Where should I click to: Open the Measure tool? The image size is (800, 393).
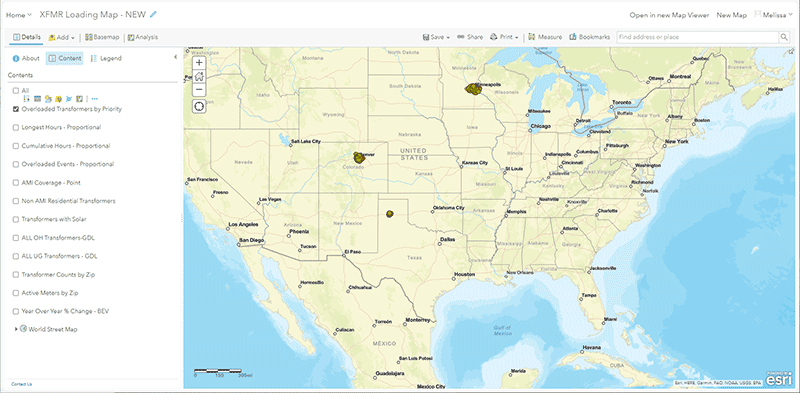[x=545, y=37]
